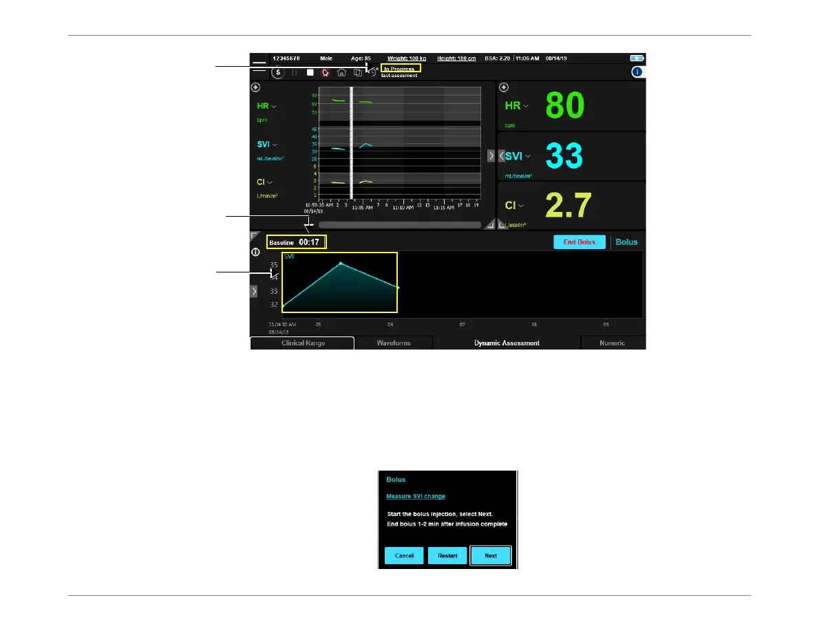Stop monitoring with the white square icon
819x644 pixels.
(x=310, y=73)
